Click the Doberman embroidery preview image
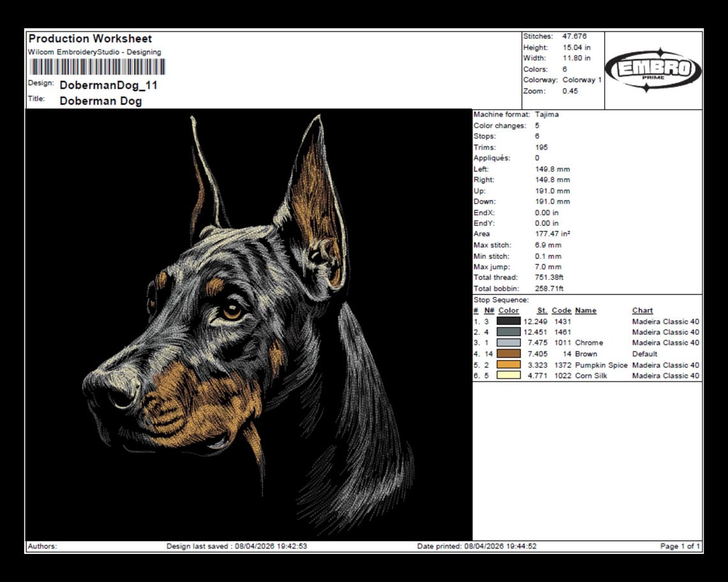The image size is (728, 582). 248,324
